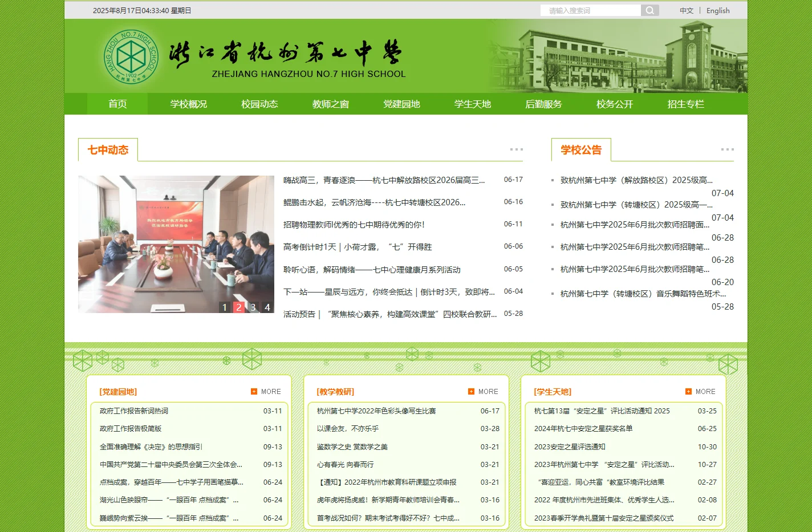The image size is (812, 532).
Task: Switch language to 中文
Action: click(x=687, y=10)
